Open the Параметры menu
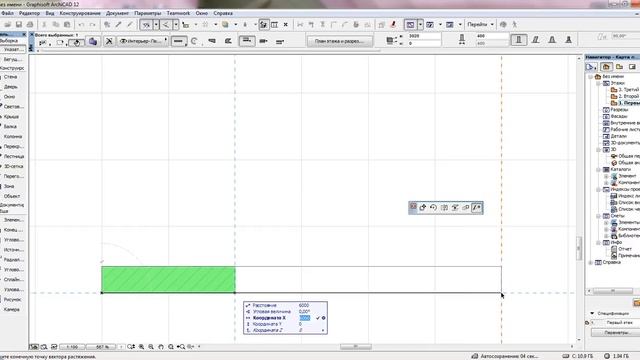 coord(148,13)
